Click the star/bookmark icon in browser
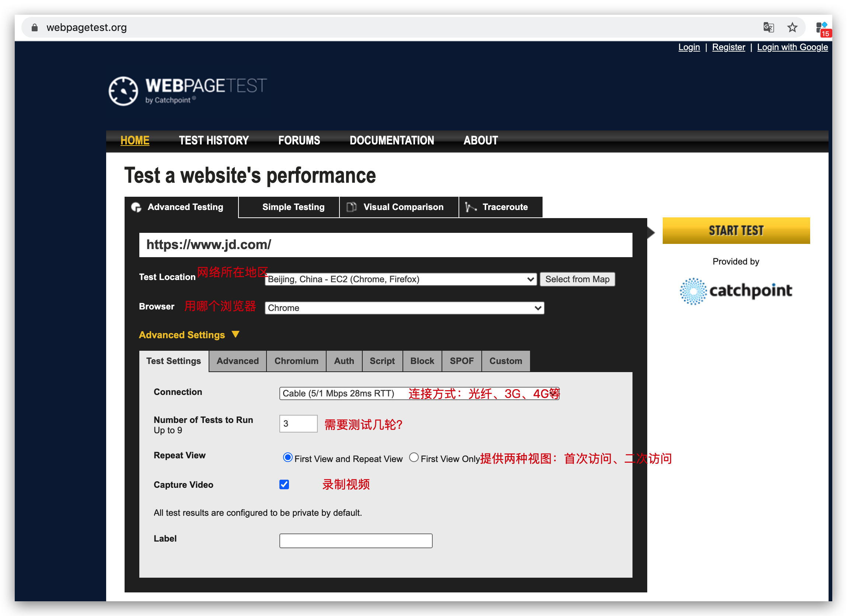The image size is (847, 616). tap(791, 27)
